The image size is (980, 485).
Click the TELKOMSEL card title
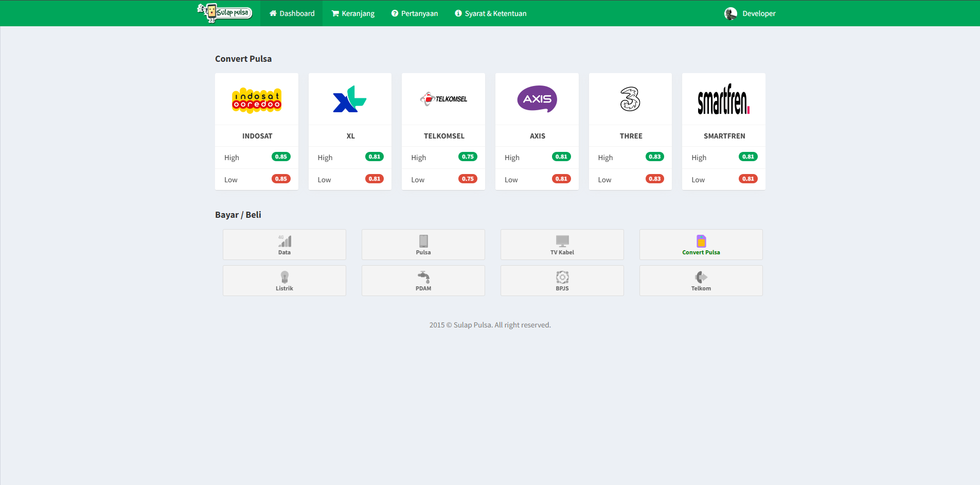click(444, 136)
